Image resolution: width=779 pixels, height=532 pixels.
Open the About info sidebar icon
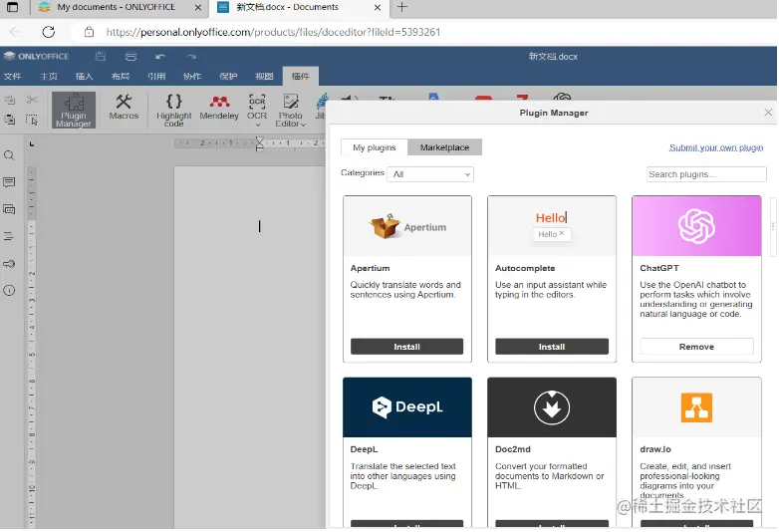pyautogui.click(x=9, y=291)
